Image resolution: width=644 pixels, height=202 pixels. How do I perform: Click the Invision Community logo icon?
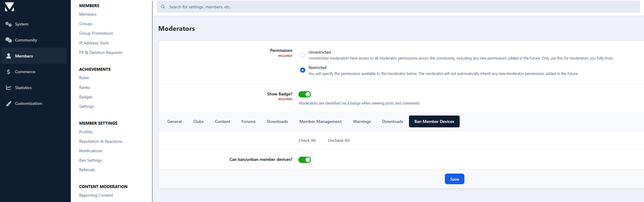coord(9,7)
